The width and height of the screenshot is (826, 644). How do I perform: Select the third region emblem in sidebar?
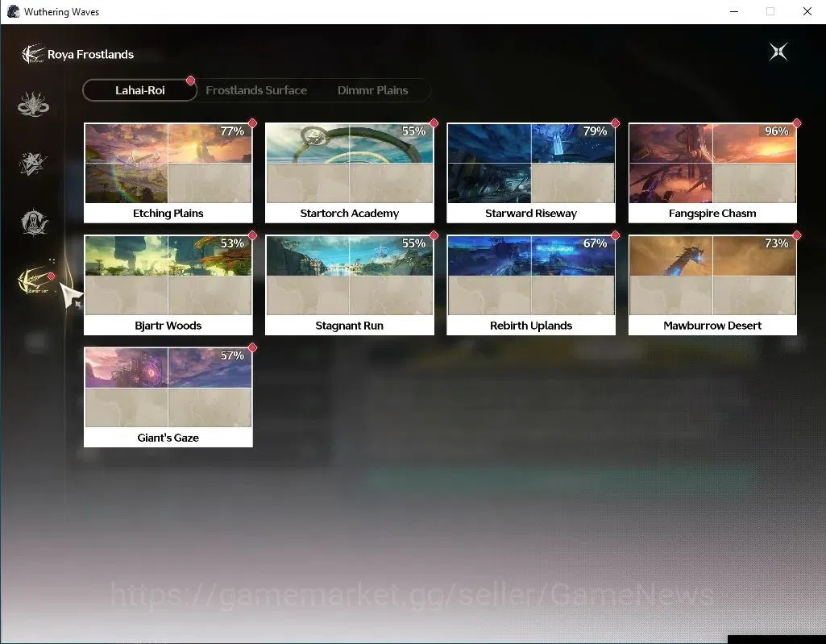click(x=34, y=222)
